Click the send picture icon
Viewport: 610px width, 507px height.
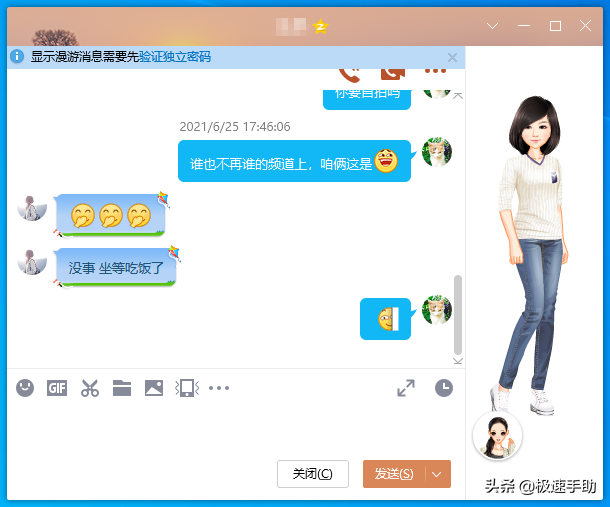tap(154, 388)
